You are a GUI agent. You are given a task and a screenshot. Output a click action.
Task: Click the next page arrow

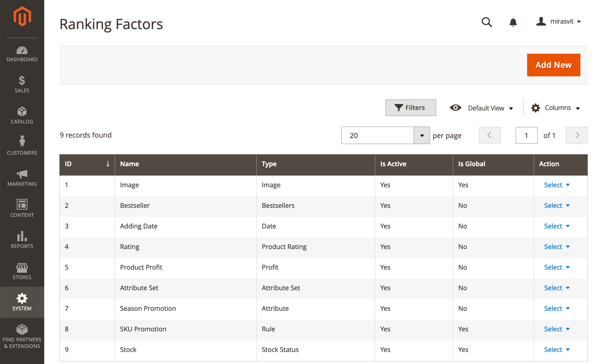coord(577,135)
